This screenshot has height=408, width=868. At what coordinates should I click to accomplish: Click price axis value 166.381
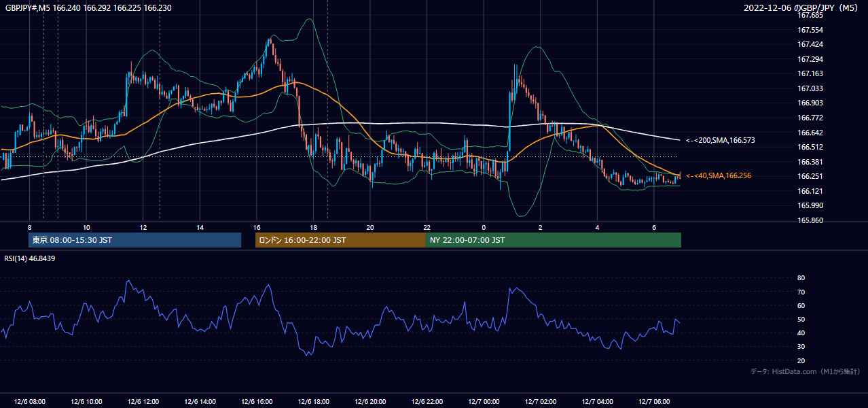pos(810,162)
